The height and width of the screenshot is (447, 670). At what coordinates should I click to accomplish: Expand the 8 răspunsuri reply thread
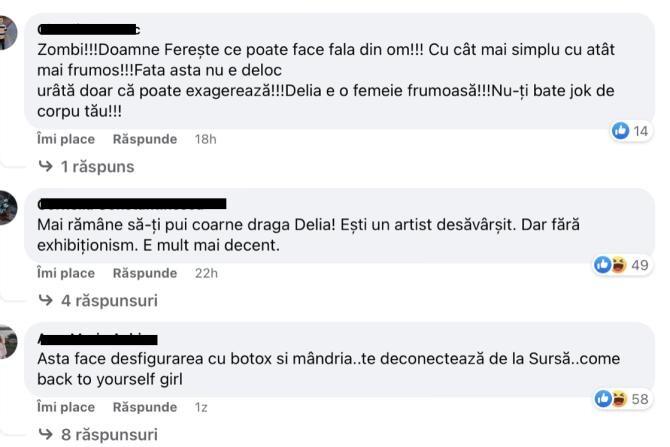[108, 434]
